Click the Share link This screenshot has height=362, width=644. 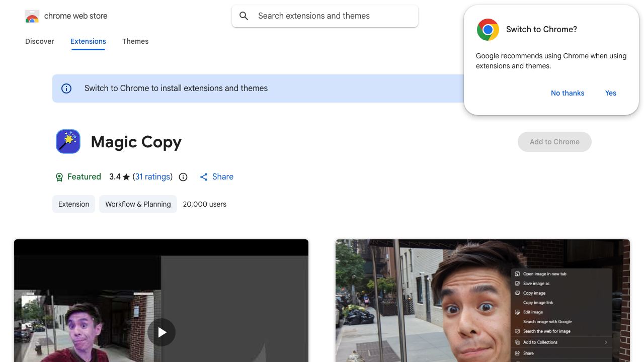[223, 177]
